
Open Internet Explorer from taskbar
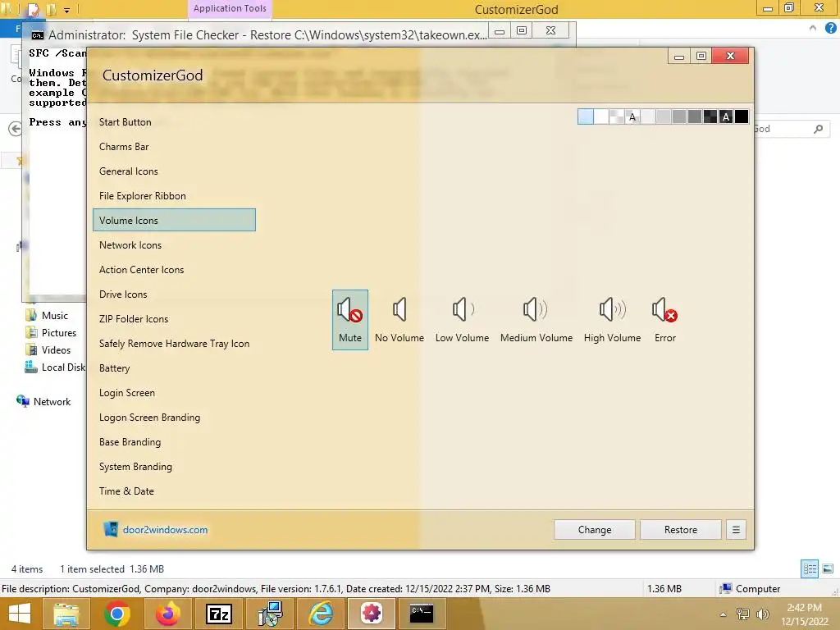pos(321,614)
